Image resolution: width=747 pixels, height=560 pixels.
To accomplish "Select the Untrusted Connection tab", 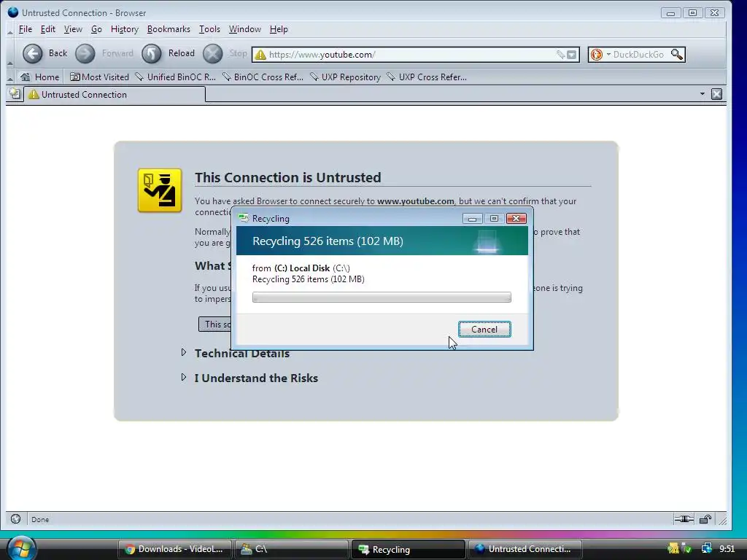I will pos(115,95).
